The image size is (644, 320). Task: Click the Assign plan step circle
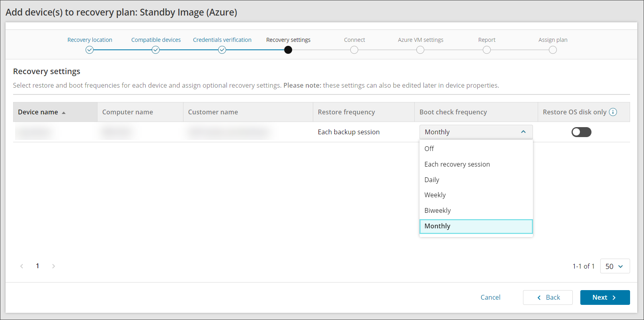coord(553,50)
